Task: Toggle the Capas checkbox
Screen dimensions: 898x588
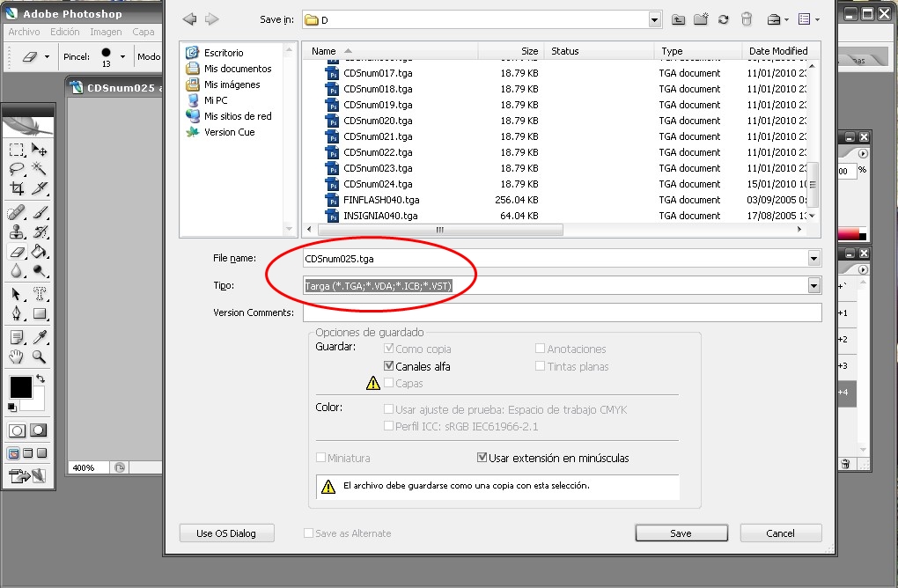Action: coord(389,382)
